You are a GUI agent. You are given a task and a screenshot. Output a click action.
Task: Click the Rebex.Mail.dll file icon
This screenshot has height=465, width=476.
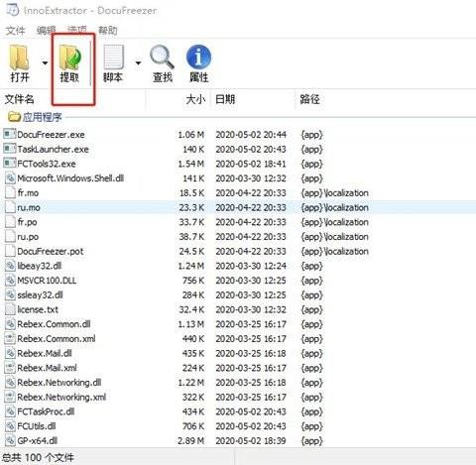[10, 353]
